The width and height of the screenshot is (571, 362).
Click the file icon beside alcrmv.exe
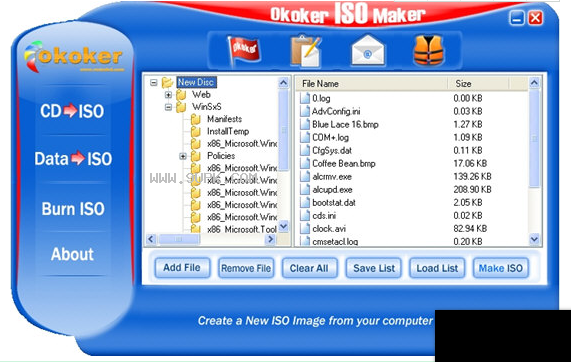coord(305,177)
